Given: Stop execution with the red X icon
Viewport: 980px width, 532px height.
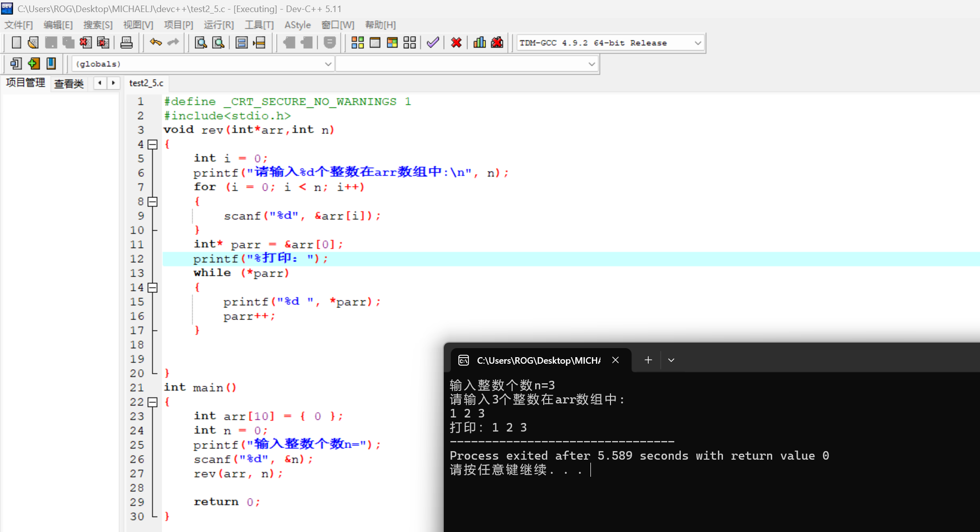Looking at the screenshot, I should [456, 43].
